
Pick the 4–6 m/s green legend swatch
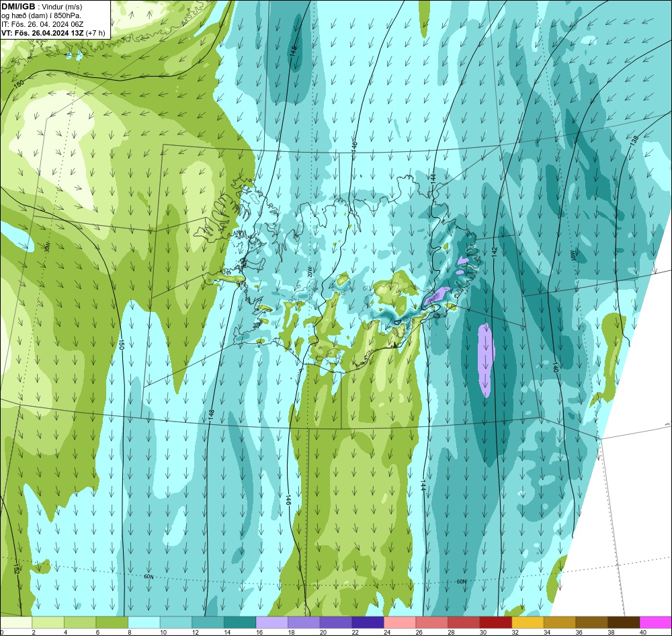80,623
